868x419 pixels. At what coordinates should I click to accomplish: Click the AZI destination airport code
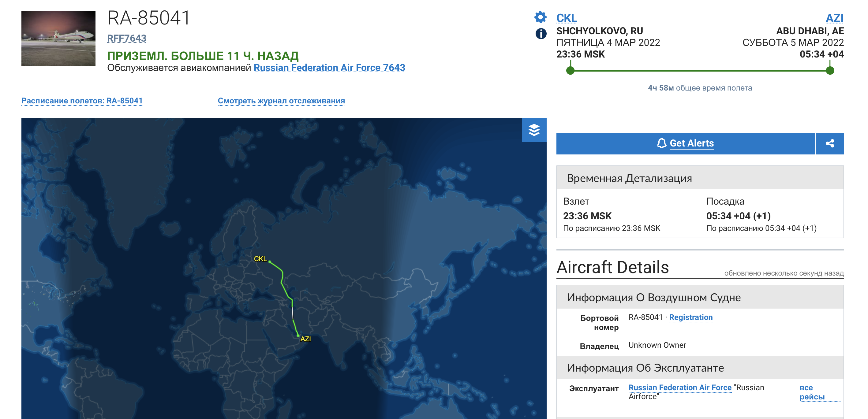pyautogui.click(x=834, y=18)
